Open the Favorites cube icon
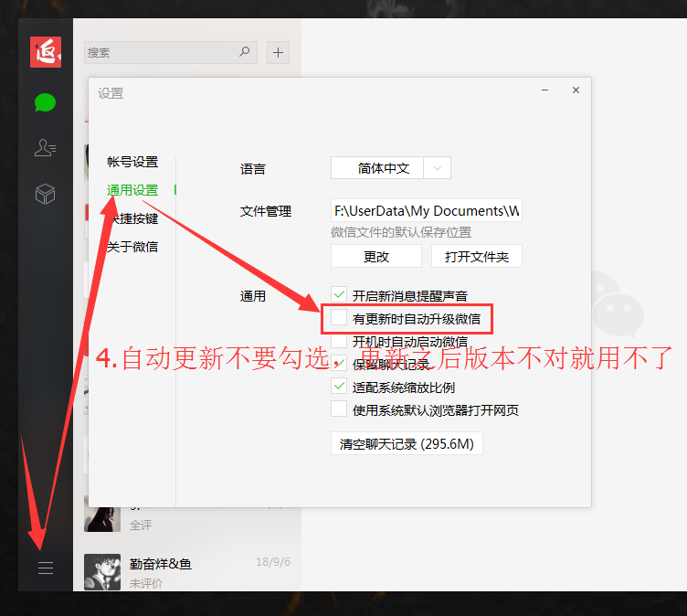Image resolution: width=687 pixels, height=616 pixels. pos(45,194)
